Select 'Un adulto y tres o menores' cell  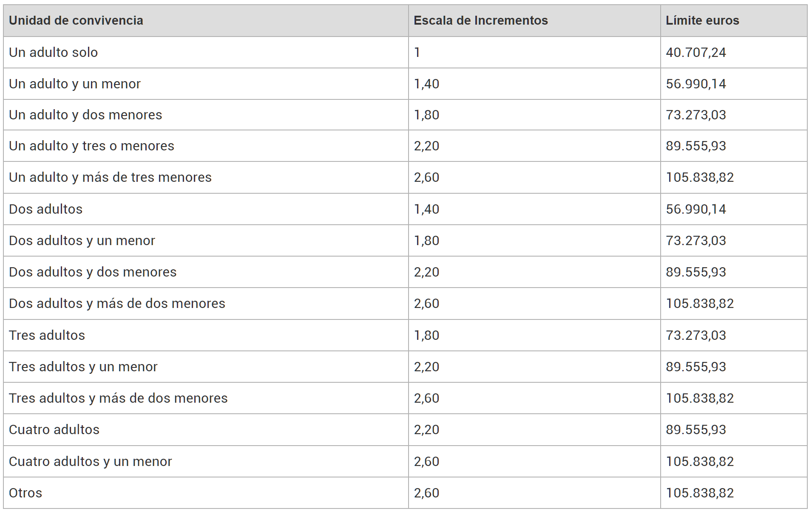point(91,146)
